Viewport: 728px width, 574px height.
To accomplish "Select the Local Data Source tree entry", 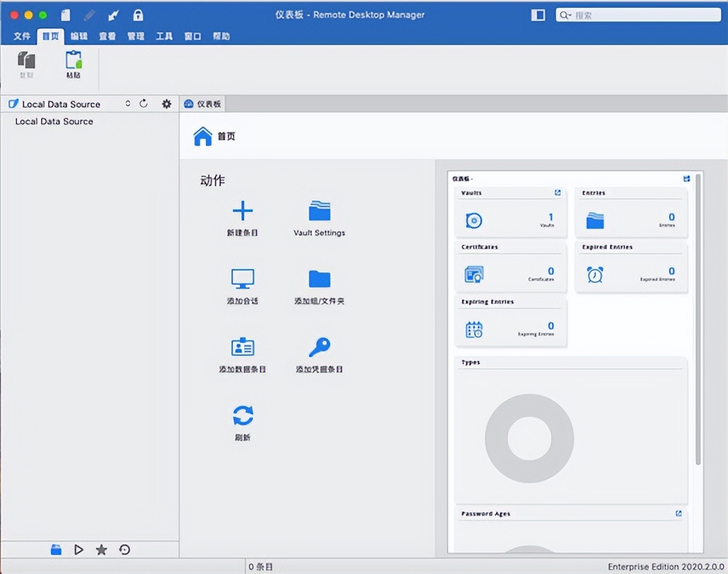I will click(x=54, y=121).
